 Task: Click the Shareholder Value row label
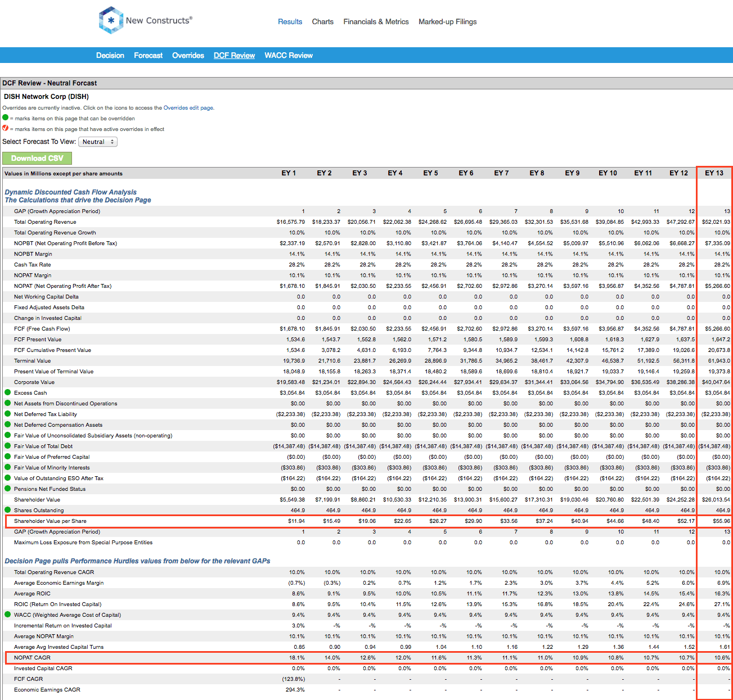click(x=37, y=499)
